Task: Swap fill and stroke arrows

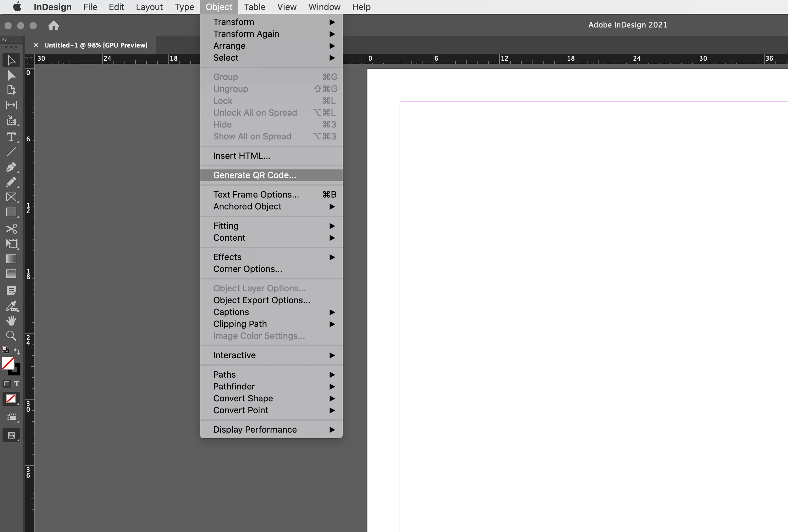Action: point(17,351)
